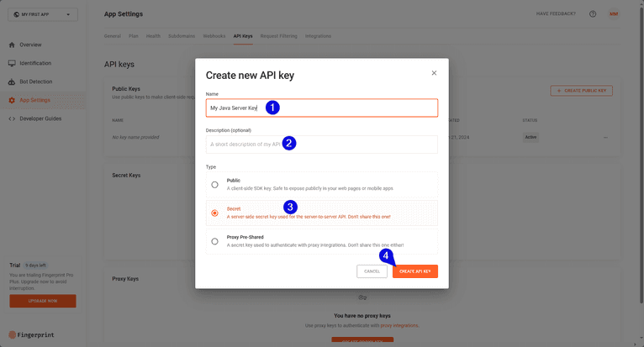Close the Create new API key dialog
This screenshot has height=347, width=644.
tap(434, 73)
